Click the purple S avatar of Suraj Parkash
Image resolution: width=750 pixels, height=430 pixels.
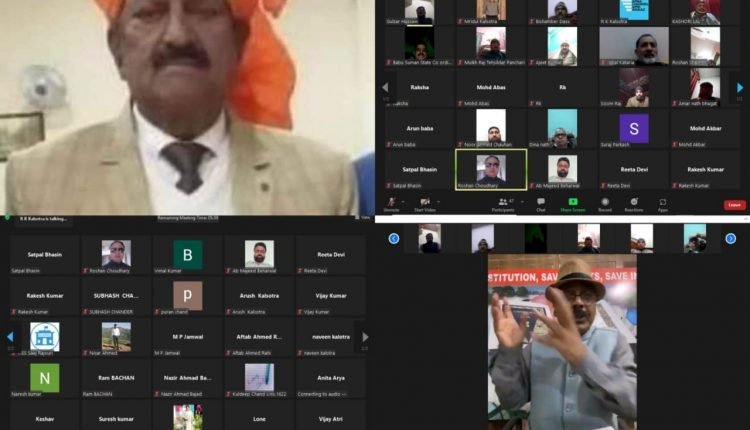pyautogui.click(x=634, y=128)
